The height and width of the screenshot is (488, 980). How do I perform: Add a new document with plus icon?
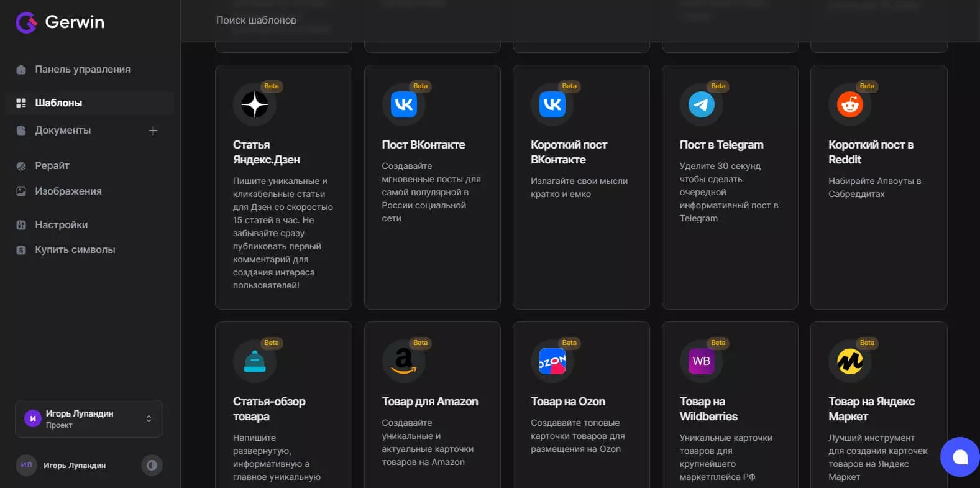pos(153,131)
